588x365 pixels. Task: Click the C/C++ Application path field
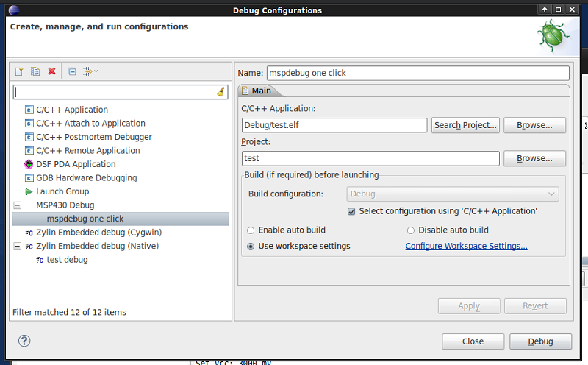pos(334,125)
